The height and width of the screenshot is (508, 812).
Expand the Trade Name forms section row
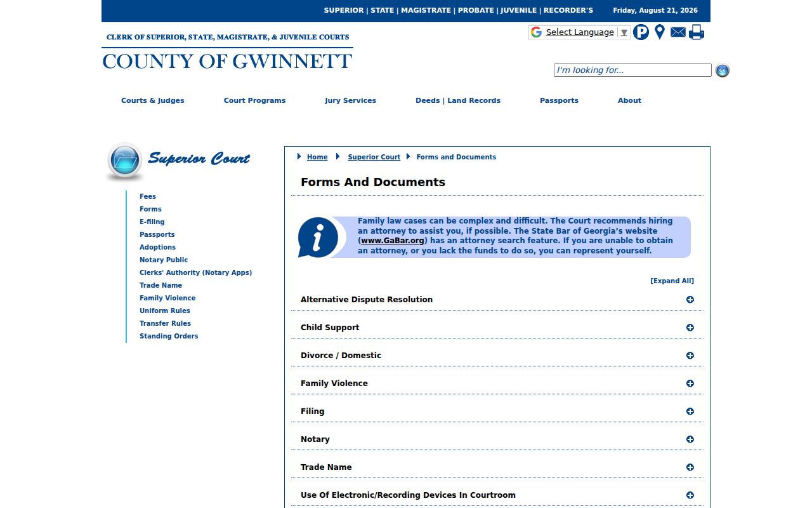(497, 467)
